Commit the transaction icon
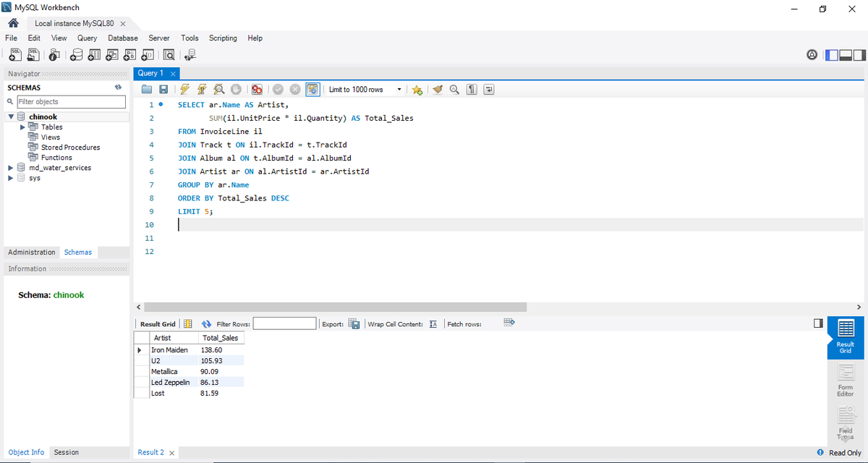Screen dimensions: 868x463 278,90
